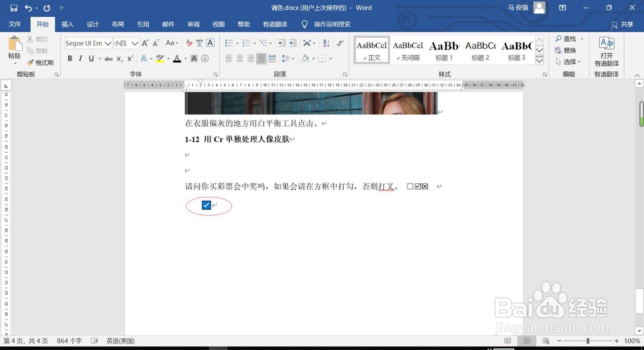Select the Heading 1 style
The image size is (644, 350).
click(x=444, y=50)
